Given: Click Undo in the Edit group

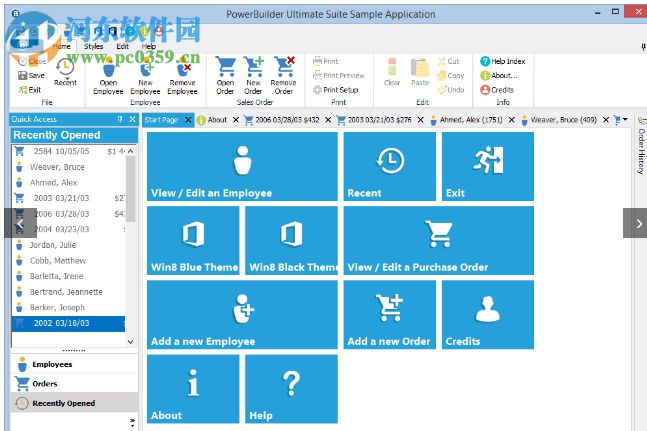Looking at the screenshot, I should click(451, 90).
